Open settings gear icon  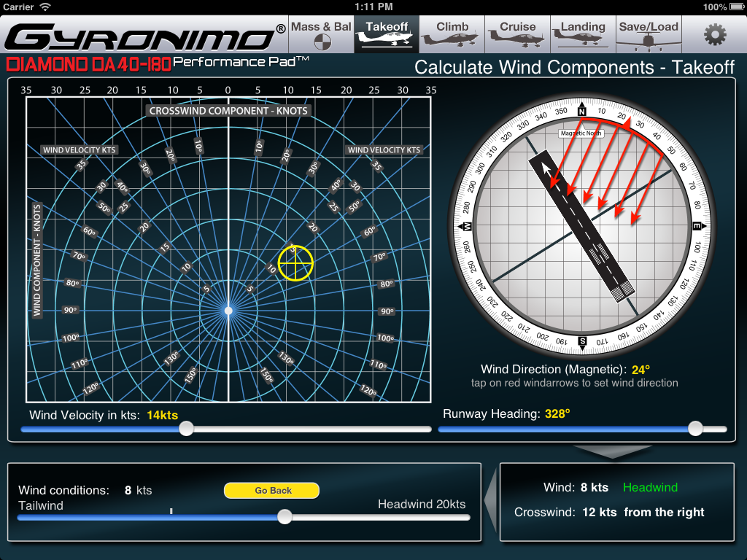click(715, 35)
